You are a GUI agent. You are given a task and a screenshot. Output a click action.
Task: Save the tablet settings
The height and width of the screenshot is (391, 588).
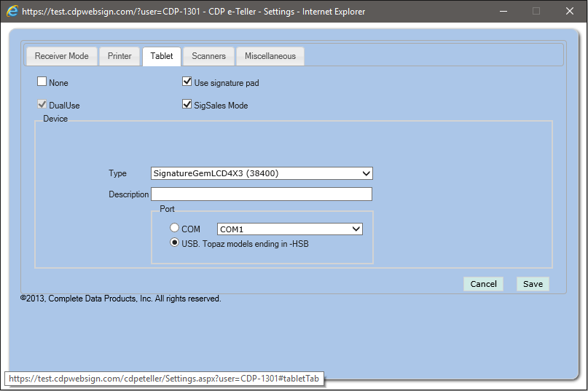point(533,284)
